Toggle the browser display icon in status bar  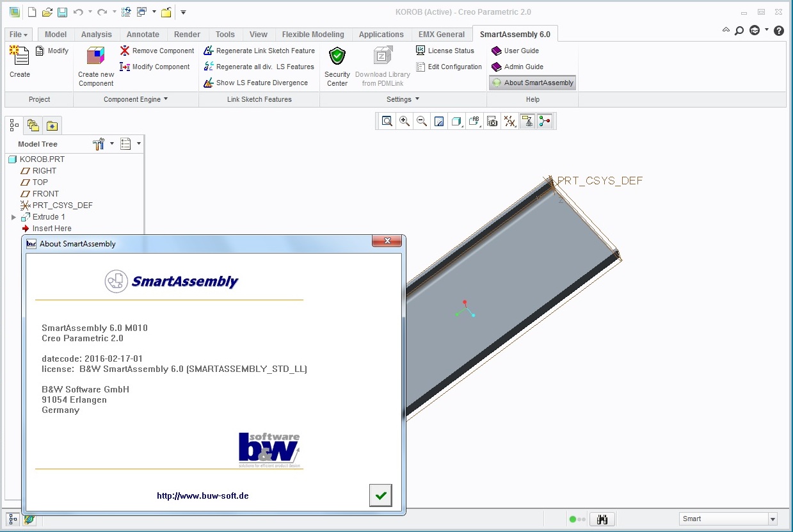click(29, 519)
